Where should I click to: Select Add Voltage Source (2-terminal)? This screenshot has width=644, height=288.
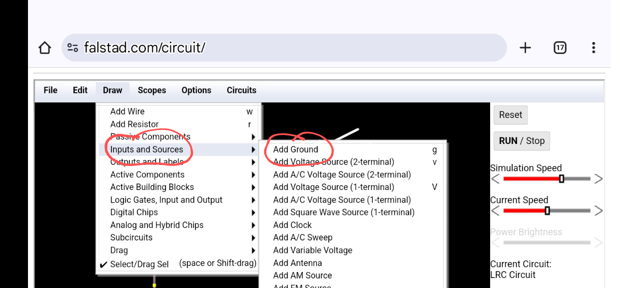(x=353, y=162)
